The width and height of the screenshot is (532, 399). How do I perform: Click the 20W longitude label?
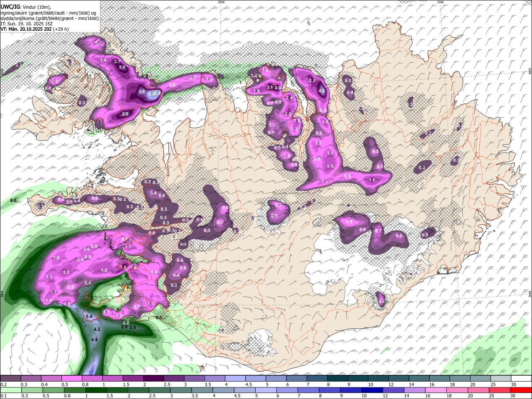tap(222, 2)
